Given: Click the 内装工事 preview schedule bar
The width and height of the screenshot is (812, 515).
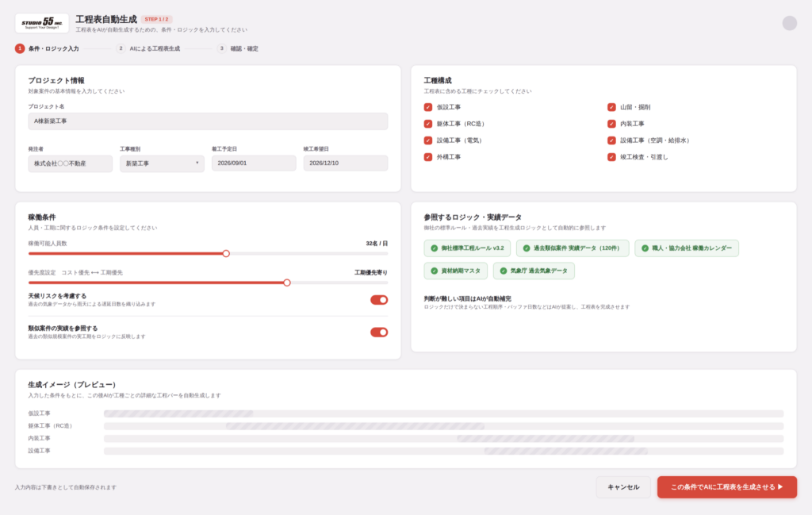Looking at the screenshot, I should tap(546, 439).
